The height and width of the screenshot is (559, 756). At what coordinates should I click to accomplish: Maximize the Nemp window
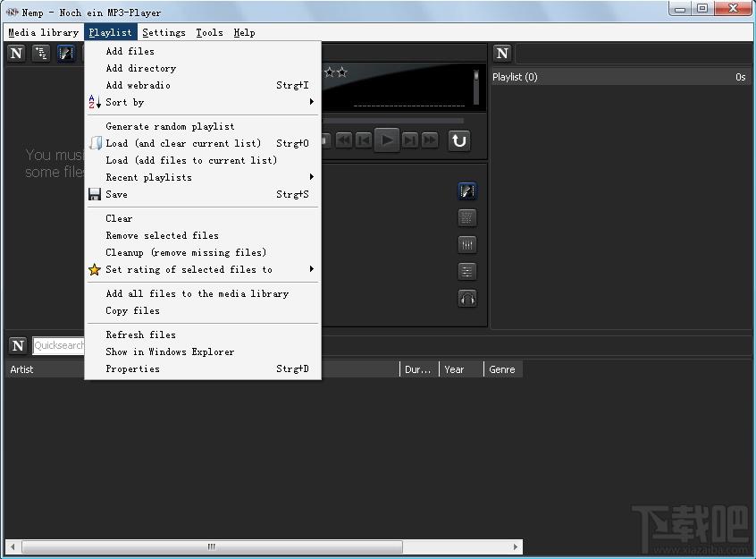702,8
